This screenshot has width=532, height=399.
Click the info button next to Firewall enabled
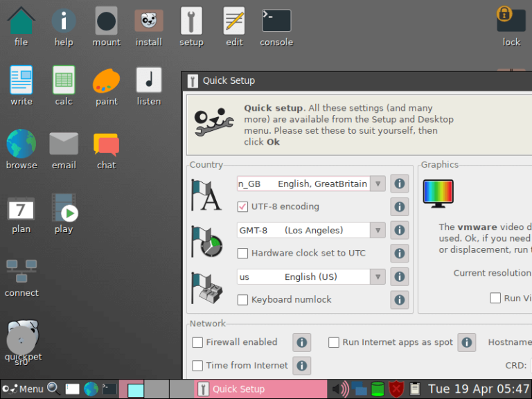coord(301,342)
